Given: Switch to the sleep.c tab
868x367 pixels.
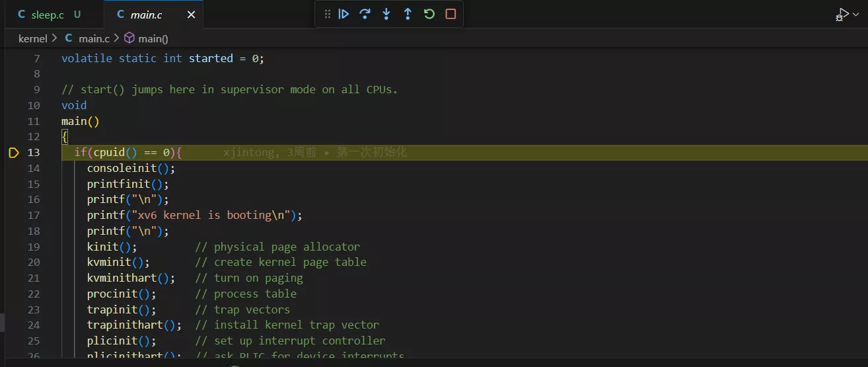Looking at the screenshot, I should click(x=46, y=15).
